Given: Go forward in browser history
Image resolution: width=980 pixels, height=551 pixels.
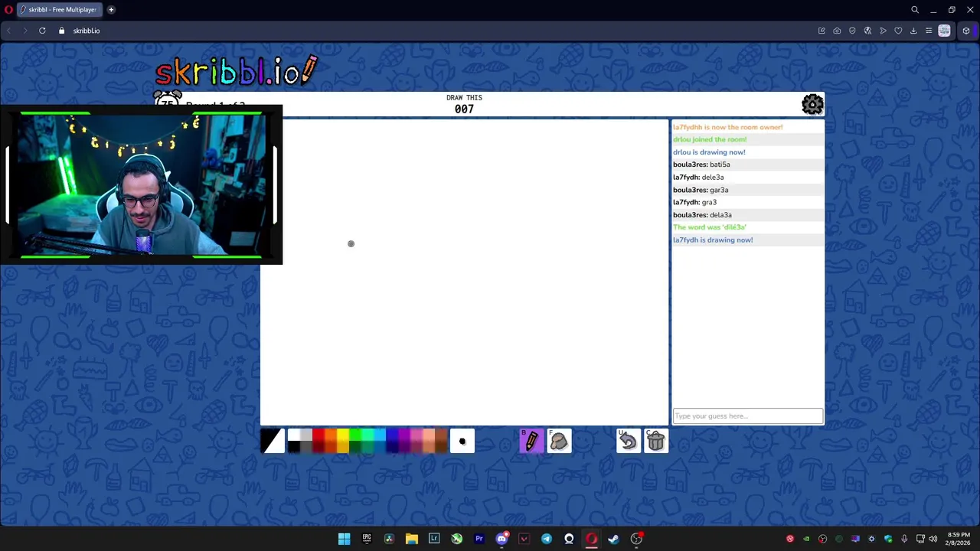Looking at the screenshot, I should [x=24, y=31].
